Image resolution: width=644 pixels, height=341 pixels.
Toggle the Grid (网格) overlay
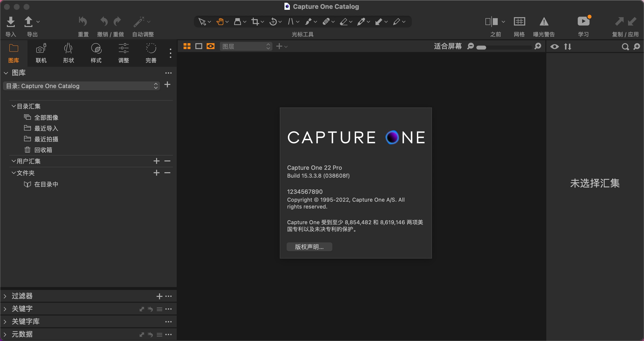click(x=519, y=22)
